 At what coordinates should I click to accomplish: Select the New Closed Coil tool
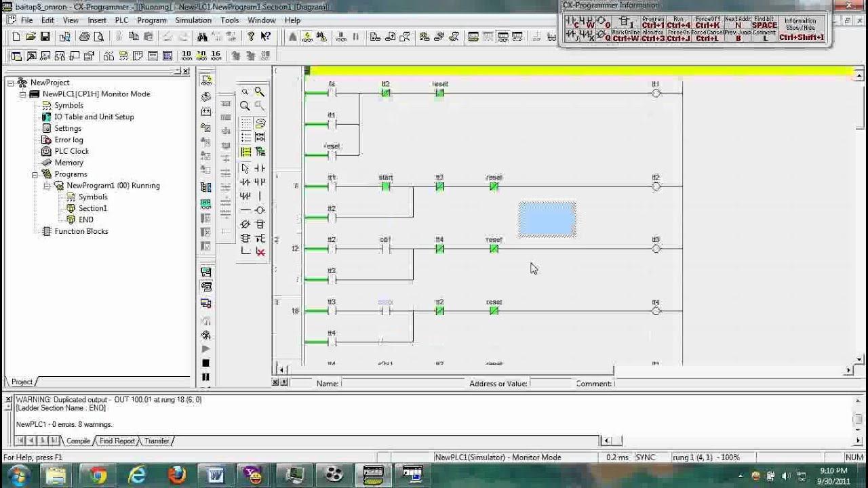click(x=245, y=224)
